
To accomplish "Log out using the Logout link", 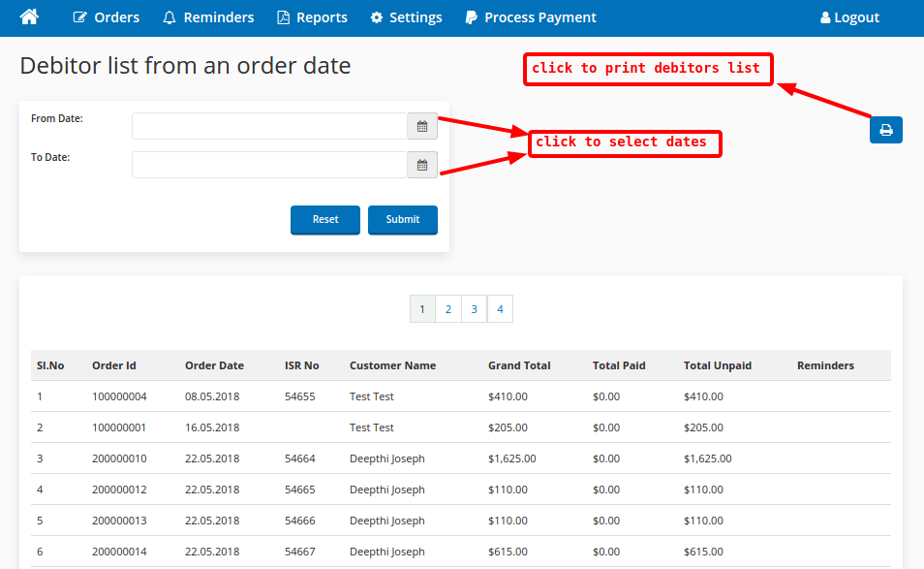I will coord(849,17).
